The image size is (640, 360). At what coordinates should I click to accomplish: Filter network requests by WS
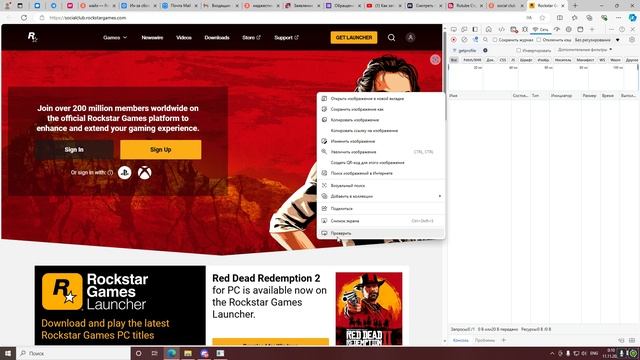(602, 60)
